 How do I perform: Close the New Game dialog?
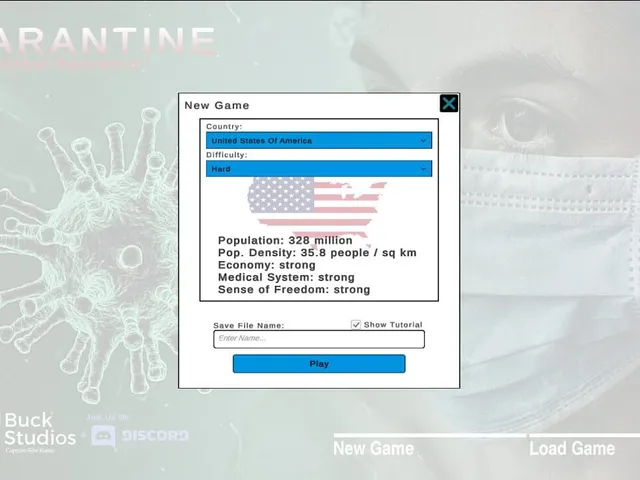tap(449, 103)
